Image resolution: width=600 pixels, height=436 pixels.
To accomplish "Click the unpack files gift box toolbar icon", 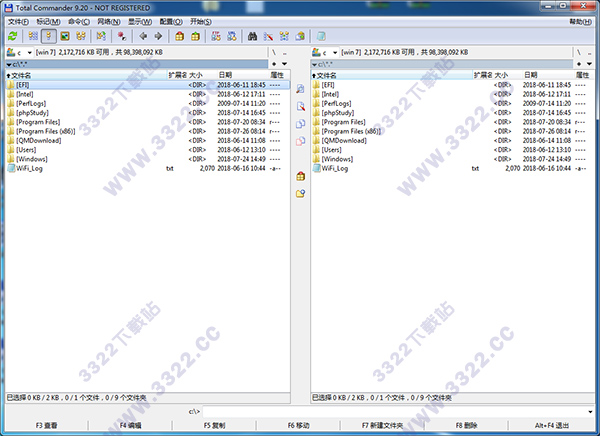I will (195, 36).
